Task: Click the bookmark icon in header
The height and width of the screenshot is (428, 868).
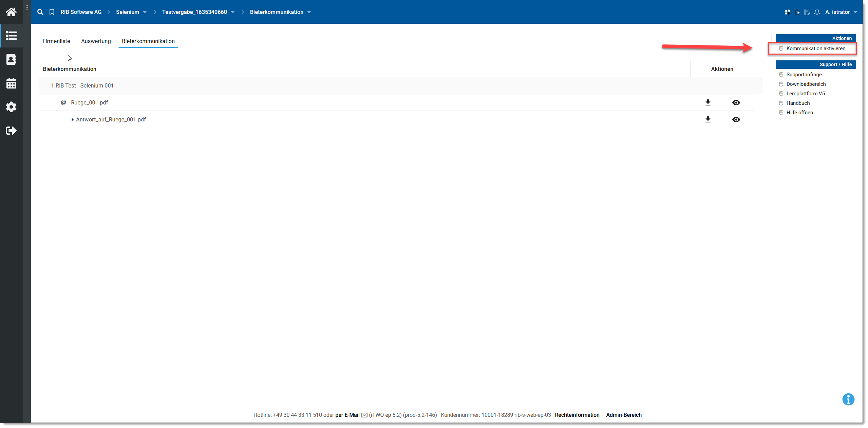Action: [52, 12]
